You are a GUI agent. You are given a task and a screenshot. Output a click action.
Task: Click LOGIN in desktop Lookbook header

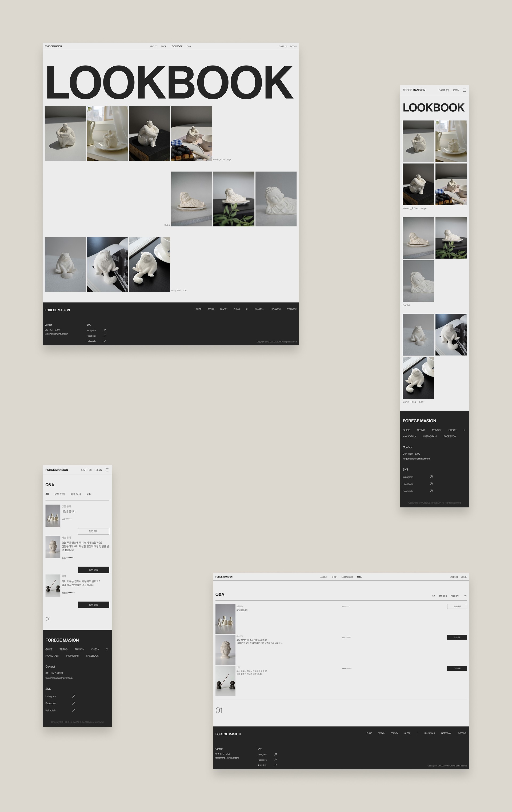click(x=293, y=47)
